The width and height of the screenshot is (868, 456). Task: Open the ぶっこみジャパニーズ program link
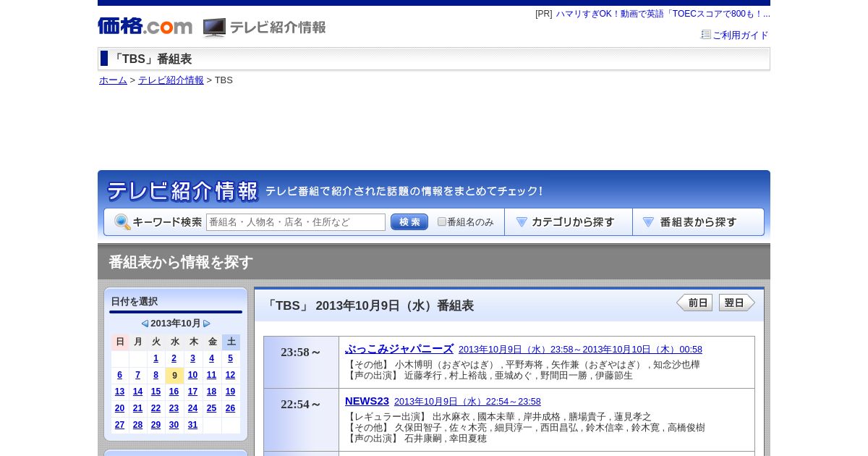[399, 349]
